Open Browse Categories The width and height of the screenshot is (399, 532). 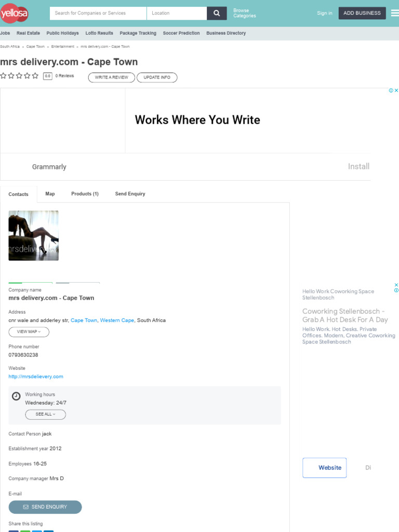244,13
